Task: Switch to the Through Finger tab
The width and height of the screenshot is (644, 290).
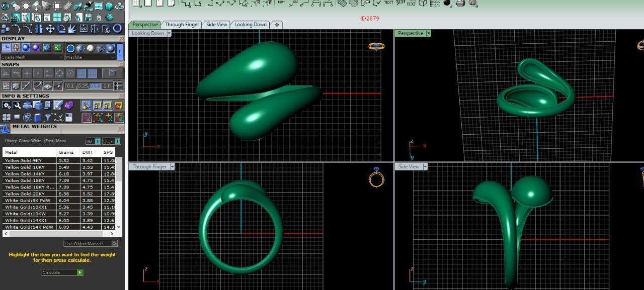Action: pos(182,25)
